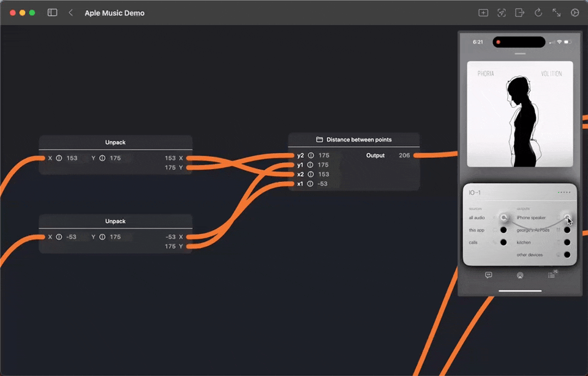This screenshot has height=376, width=588.
Task: Open the Distance between points group folder
Action: pos(319,140)
